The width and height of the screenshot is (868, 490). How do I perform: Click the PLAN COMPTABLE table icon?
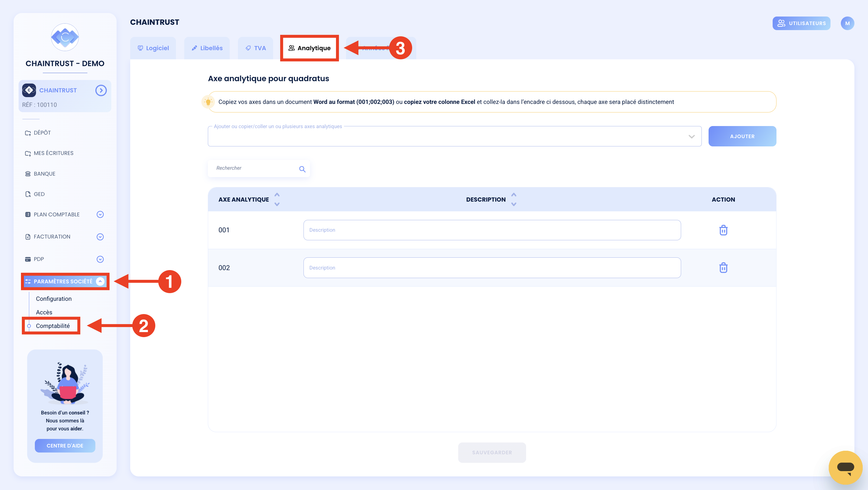28,214
